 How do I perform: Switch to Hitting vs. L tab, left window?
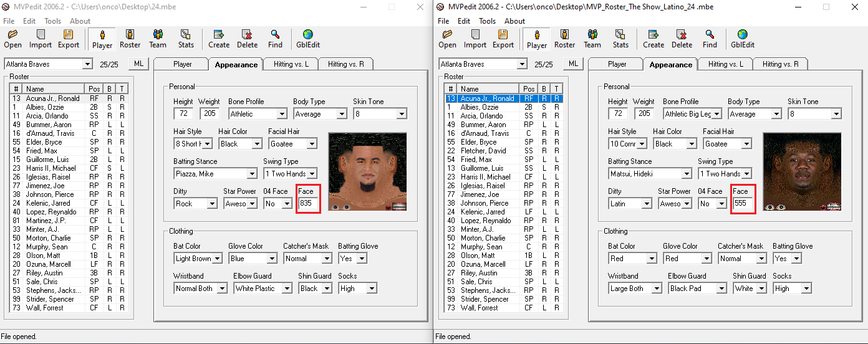[290, 64]
